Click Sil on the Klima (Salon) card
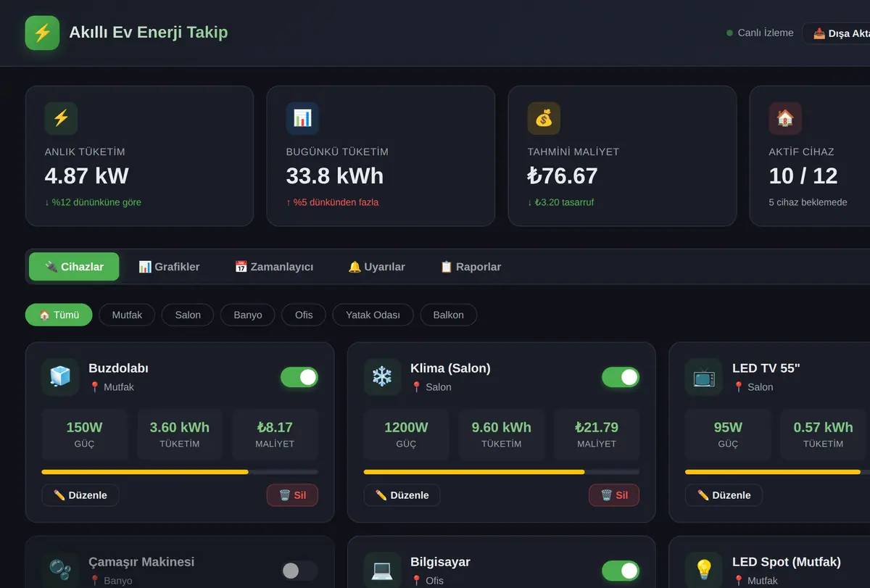Viewport: 870px width, 588px height. (x=614, y=495)
